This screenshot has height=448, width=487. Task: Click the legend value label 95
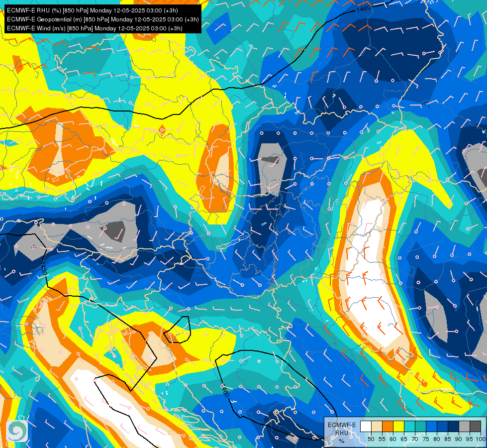tap(470, 439)
